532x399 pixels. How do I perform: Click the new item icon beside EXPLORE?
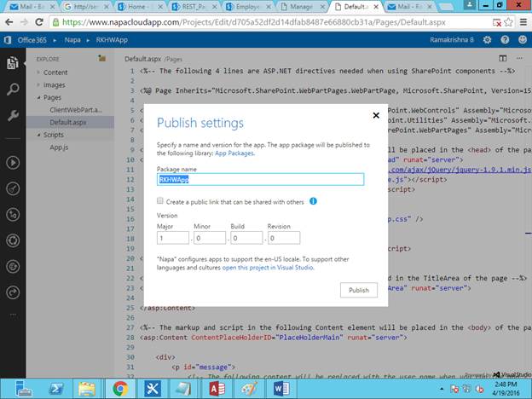pos(101,58)
